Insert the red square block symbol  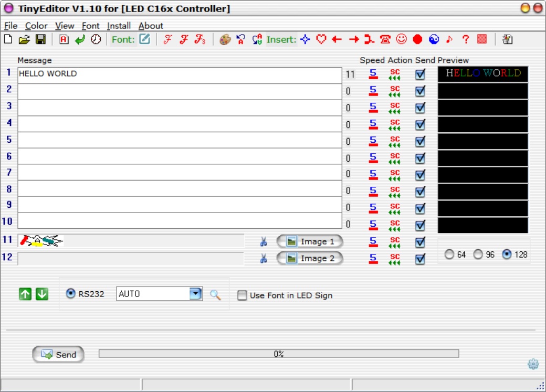pyautogui.click(x=482, y=39)
